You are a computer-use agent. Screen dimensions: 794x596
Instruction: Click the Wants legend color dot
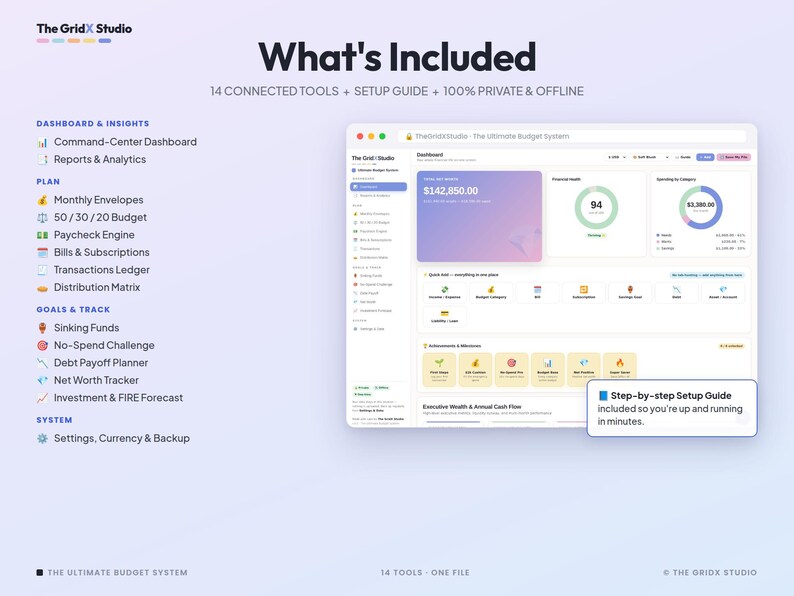(658, 242)
